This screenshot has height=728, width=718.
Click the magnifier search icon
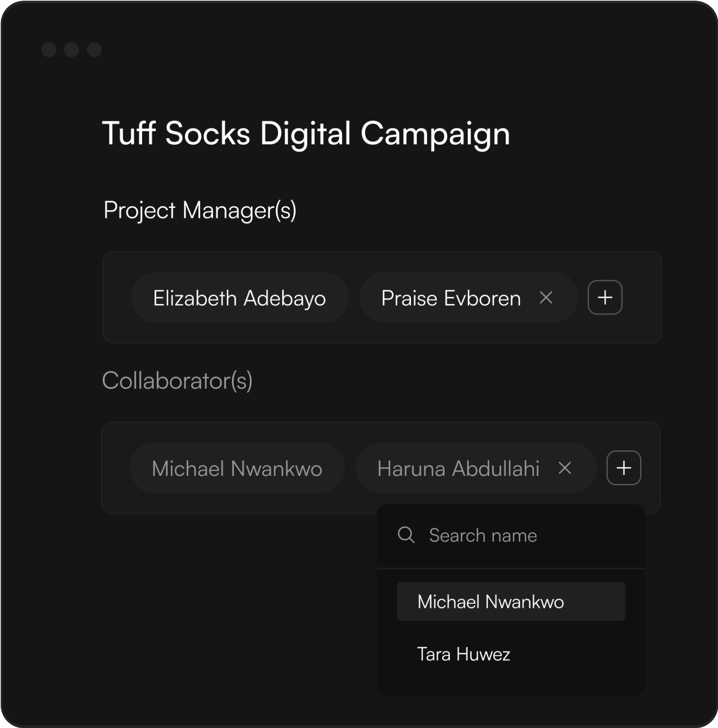(406, 535)
